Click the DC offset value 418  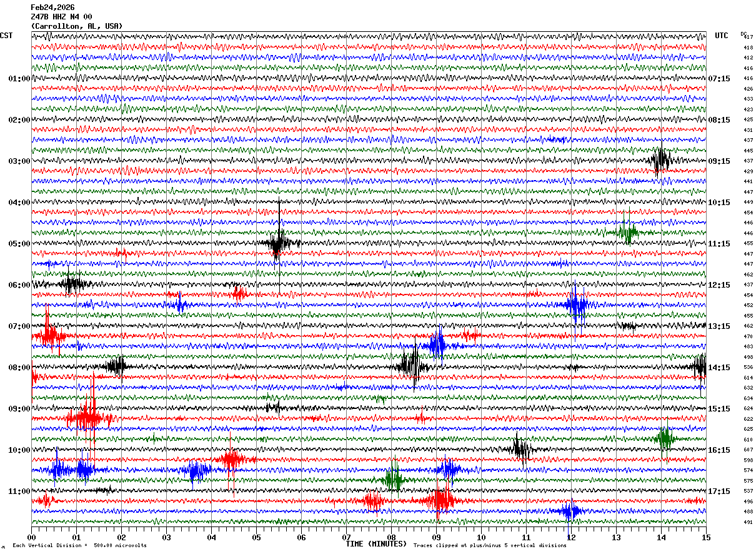748,48
